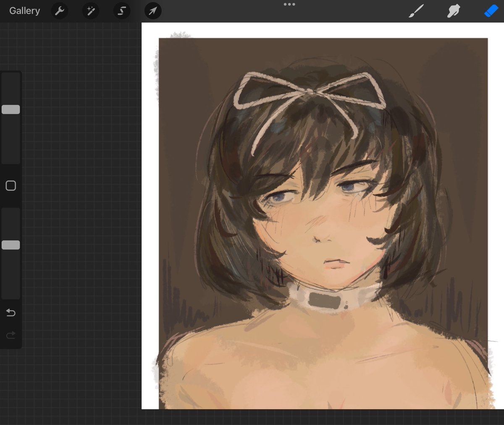Activate the Selection S-ribbon tool
This screenshot has height=425, width=504.
[x=122, y=11]
